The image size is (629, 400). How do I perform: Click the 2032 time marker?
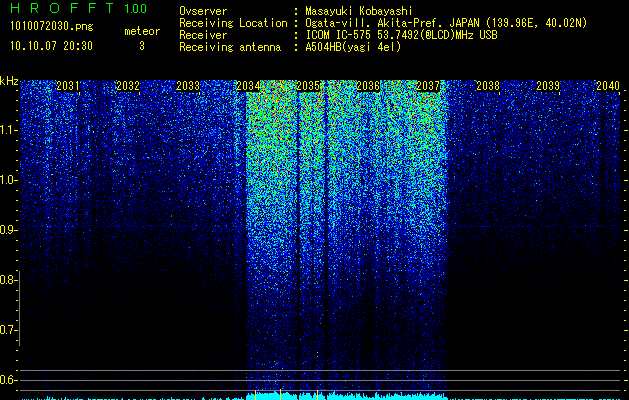tap(128, 86)
